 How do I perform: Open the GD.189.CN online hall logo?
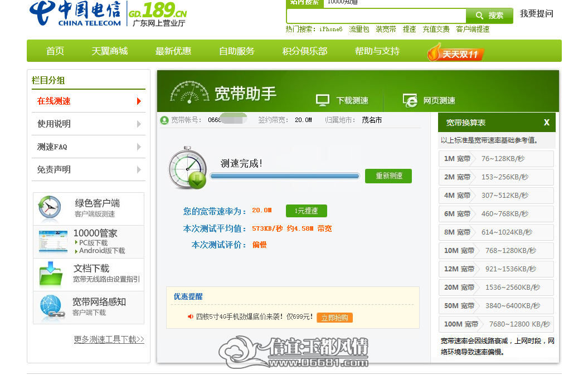point(158,14)
